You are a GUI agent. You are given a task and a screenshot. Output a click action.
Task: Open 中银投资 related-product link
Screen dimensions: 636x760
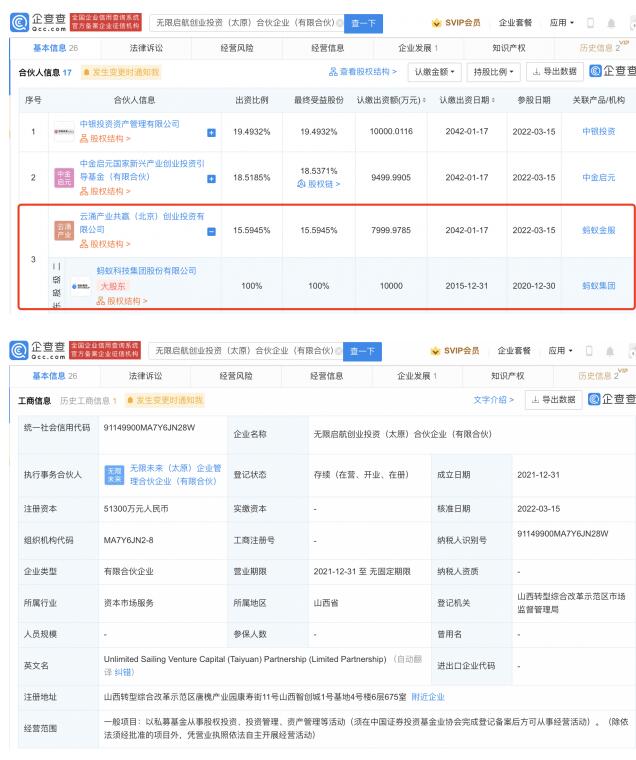click(599, 131)
